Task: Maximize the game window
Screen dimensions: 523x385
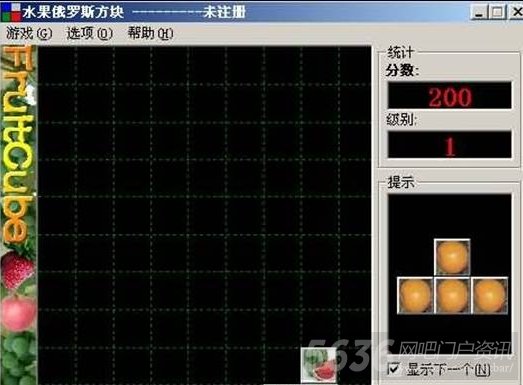Action: click(x=497, y=12)
